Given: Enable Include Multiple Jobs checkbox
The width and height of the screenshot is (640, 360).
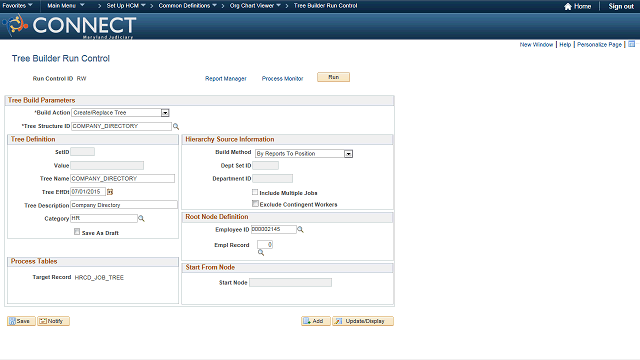Looking at the screenshot, I should [x=255, y=192].
